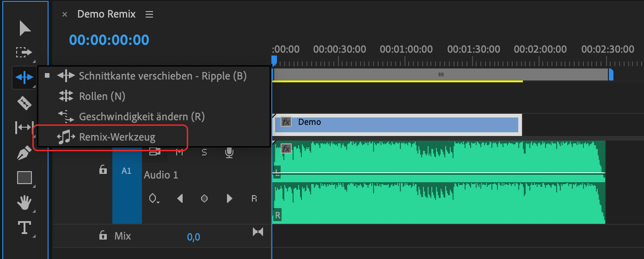This screenshot has height=259, width=644.
Task: Click 00:01:00:00 on the time ruler
Action: point(406,49)
